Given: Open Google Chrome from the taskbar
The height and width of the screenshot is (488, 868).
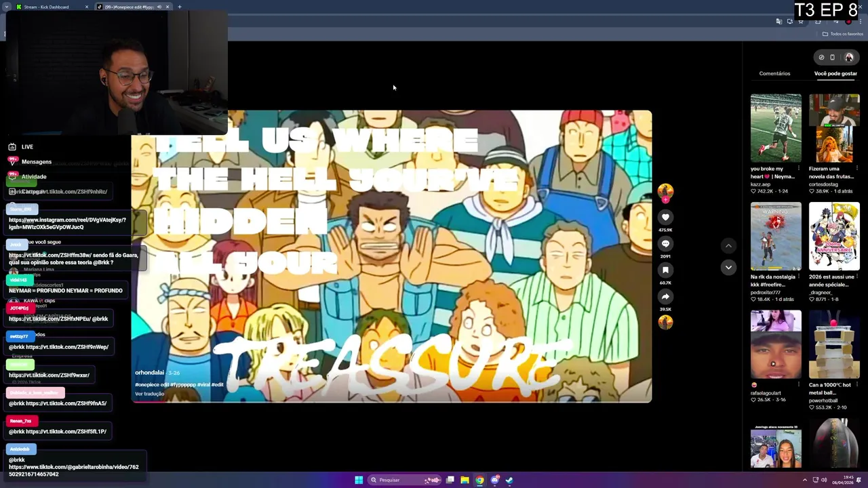Looking at the screenshot, I should 479,480.
